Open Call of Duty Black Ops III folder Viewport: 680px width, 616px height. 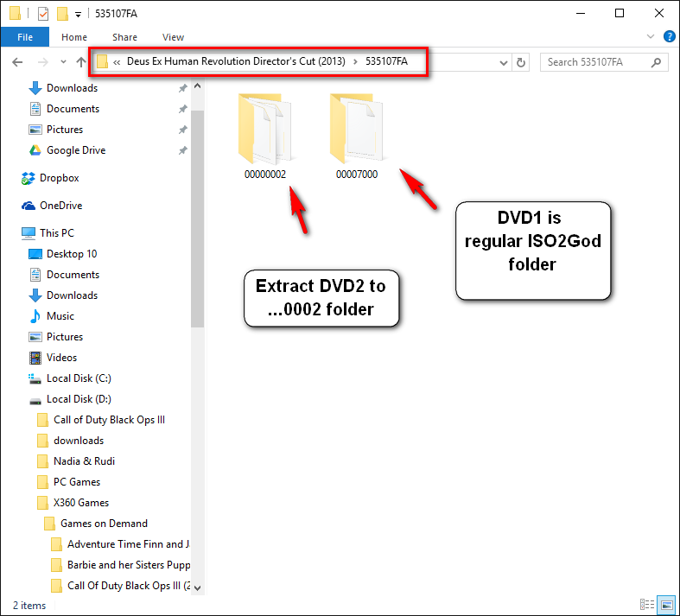(109, 420)
